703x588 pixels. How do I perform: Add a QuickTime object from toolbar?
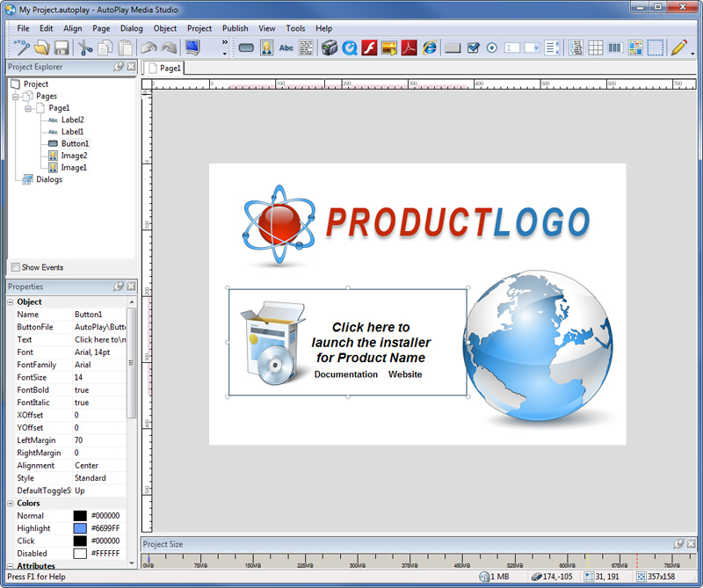[x=350, y=47]
